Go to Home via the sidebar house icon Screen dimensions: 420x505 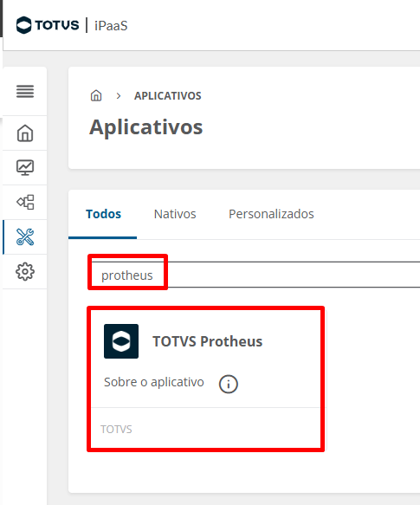[25, 133]
